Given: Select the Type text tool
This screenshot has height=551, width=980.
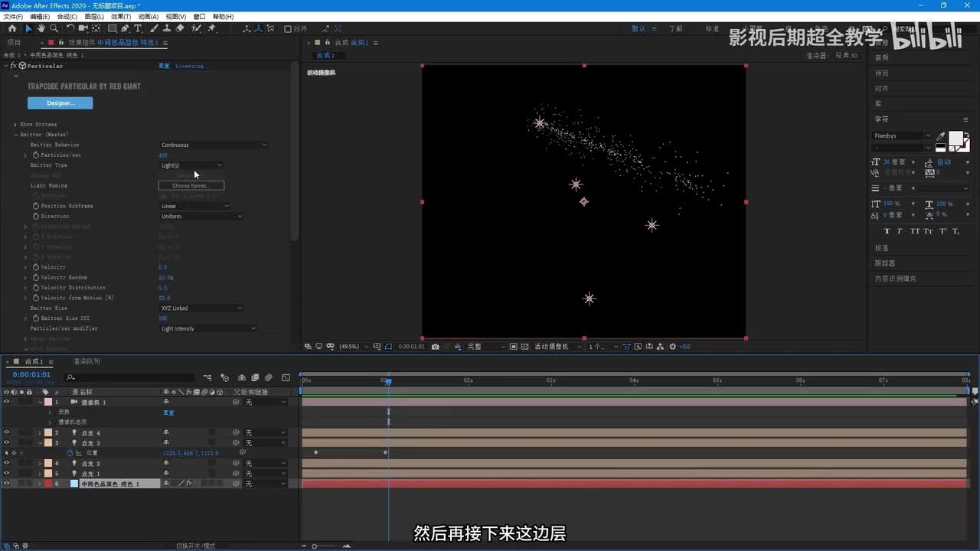Looking at the screenshot, I should pyautogui.click(x=138, y=28).
